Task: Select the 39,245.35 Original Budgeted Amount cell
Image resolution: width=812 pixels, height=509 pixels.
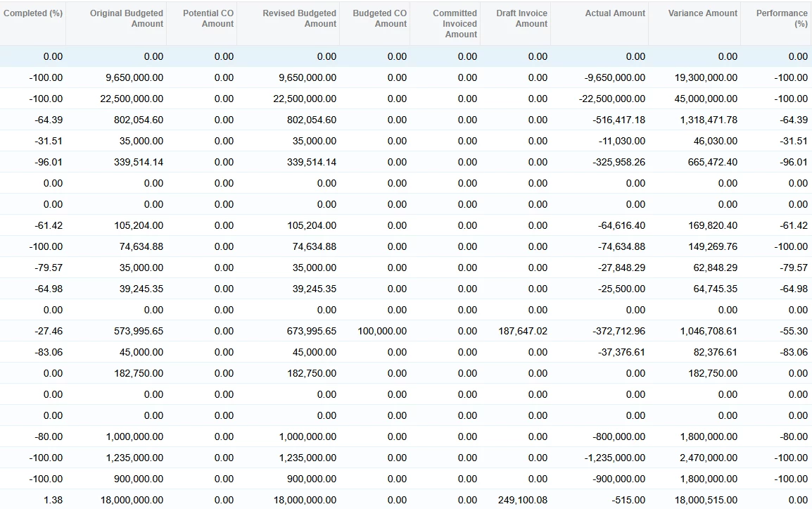Action: 141,289
